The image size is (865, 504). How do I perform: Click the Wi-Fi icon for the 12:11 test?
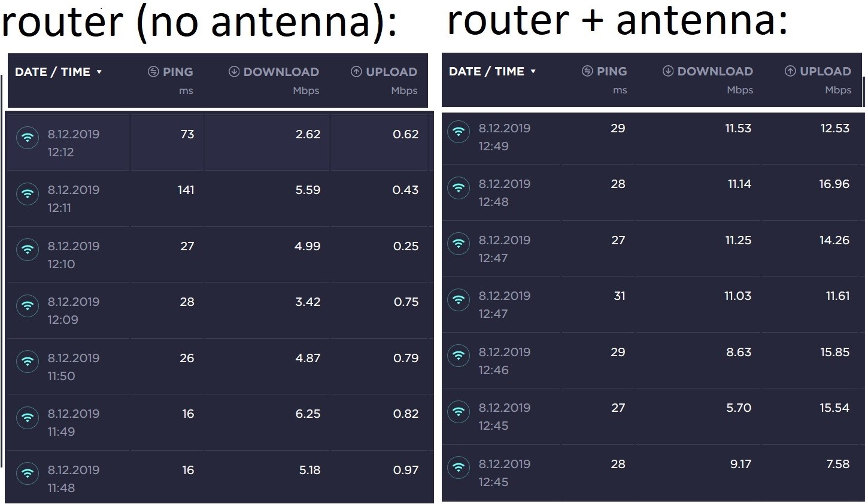[28, 194]
